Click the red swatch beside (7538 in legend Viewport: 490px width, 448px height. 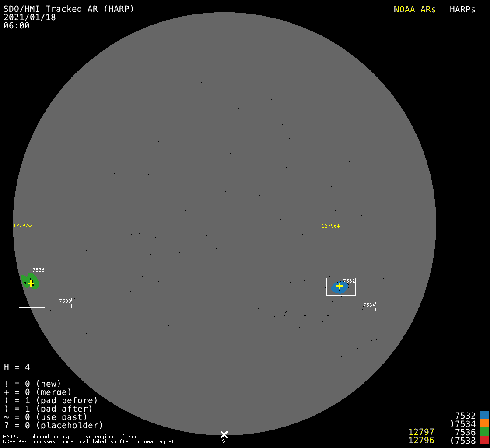pos(484,440)
